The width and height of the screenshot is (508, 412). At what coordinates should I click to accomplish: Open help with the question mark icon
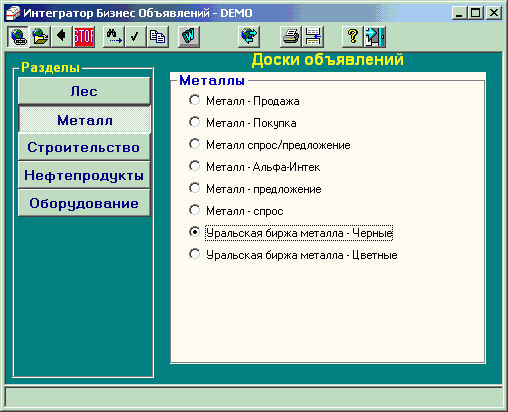click(353, 36)
